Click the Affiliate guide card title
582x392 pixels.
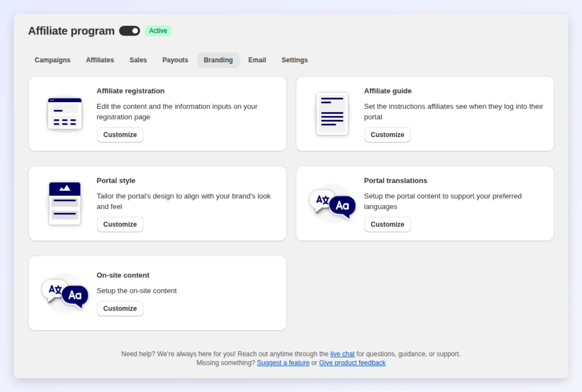[388, 91]
